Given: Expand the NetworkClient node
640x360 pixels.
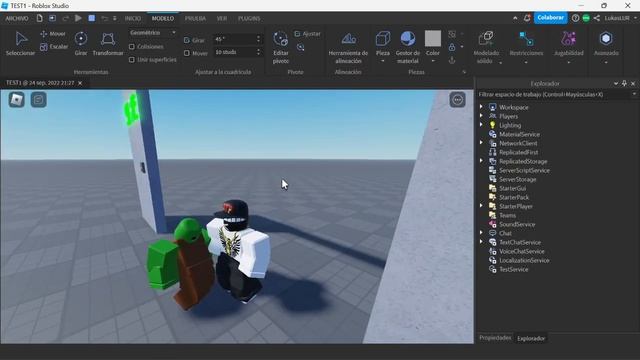Looking at the screenshot, I should pyautogui.click(x=481, y=142).
